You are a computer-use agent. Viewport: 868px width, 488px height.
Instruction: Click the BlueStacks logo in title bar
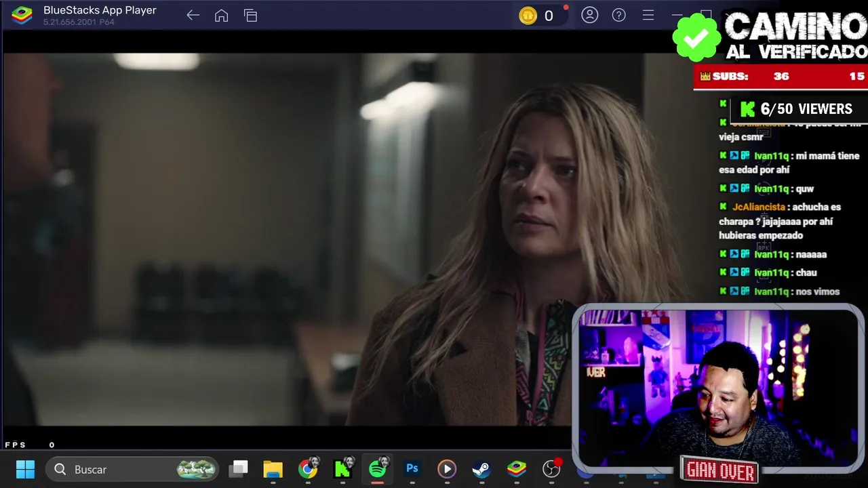point(22,15)
